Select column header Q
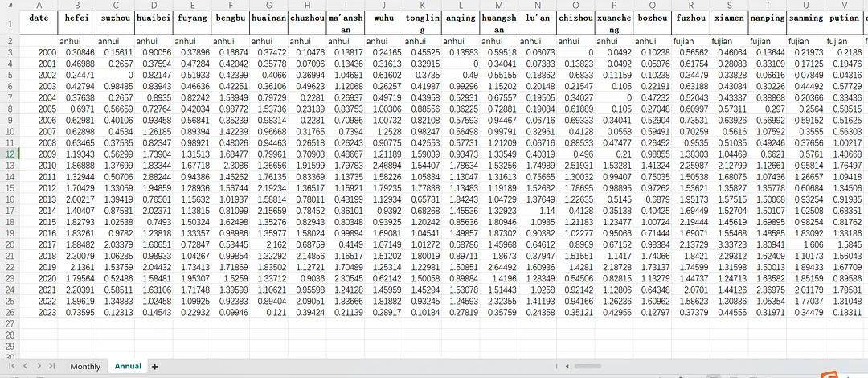Image resolution: width=868 pixels, height=378 pixels. tap(653, 6)
